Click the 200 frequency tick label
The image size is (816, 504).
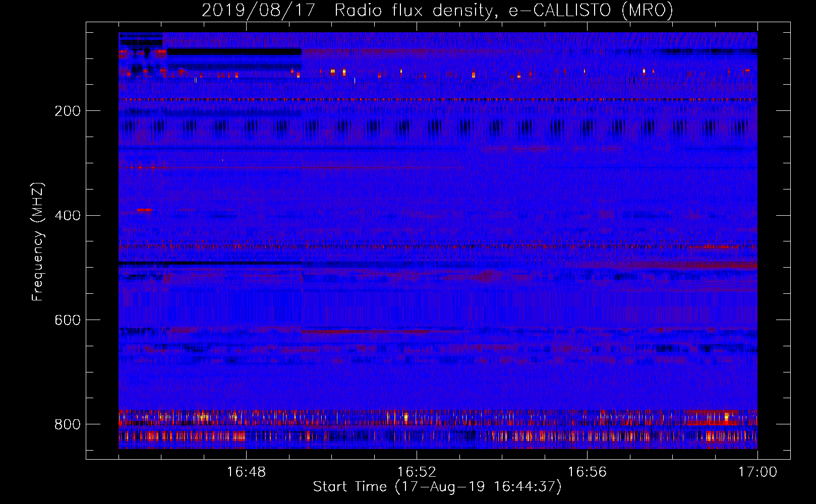click(68, 111)
